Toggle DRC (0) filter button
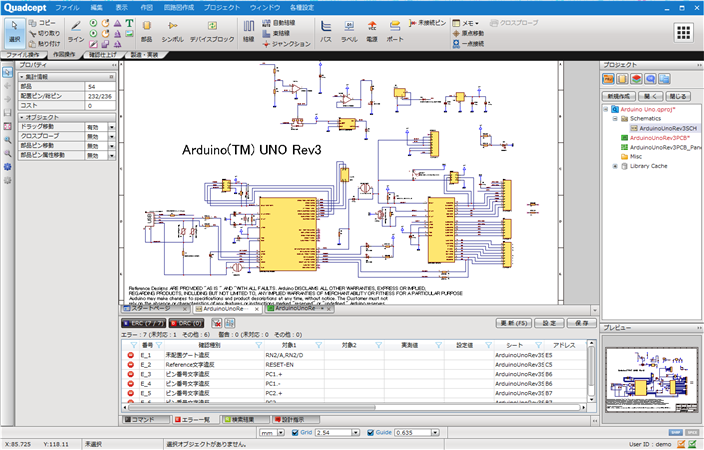This screenshot has height=450, width=704. (x=186, y=323)
